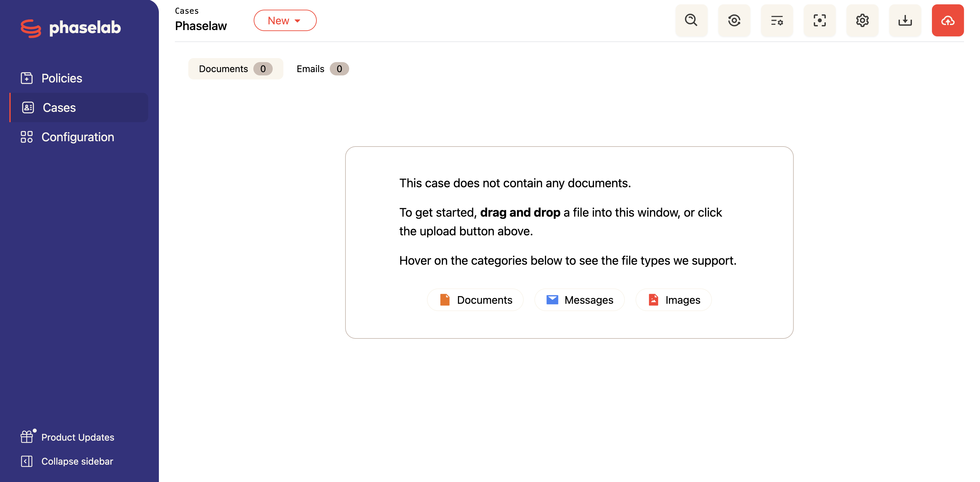
Task: Expand the New status dropdown
Action: click(285, 21)
